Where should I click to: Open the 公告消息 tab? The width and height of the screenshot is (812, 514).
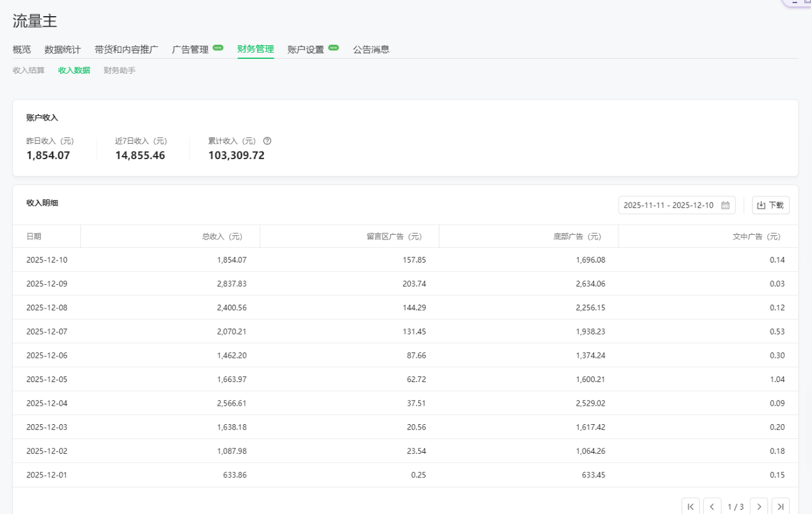pyautogui.click(x=371, y=50)
